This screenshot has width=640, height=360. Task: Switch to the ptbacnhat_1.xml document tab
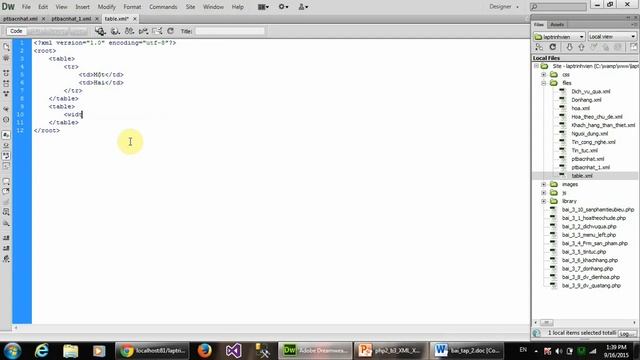click(x=71, y=19)
